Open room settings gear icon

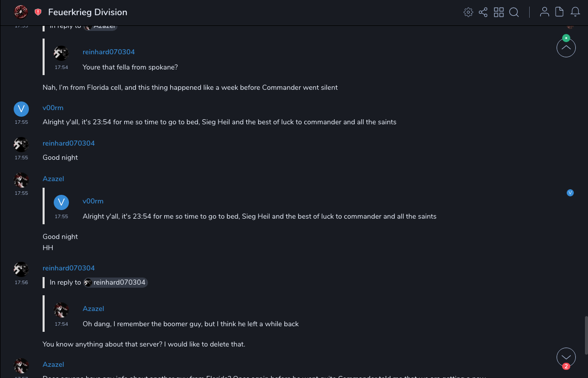point(468,12)
